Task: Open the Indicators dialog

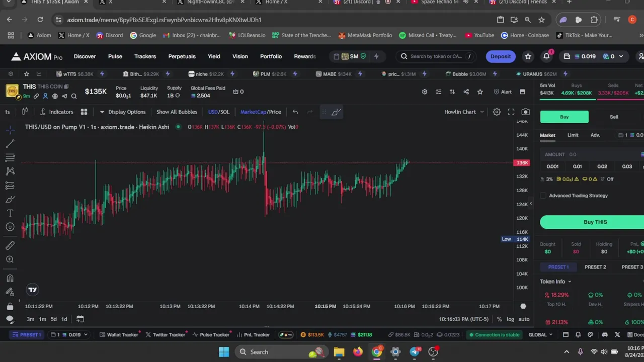Action: coord(56,112)
